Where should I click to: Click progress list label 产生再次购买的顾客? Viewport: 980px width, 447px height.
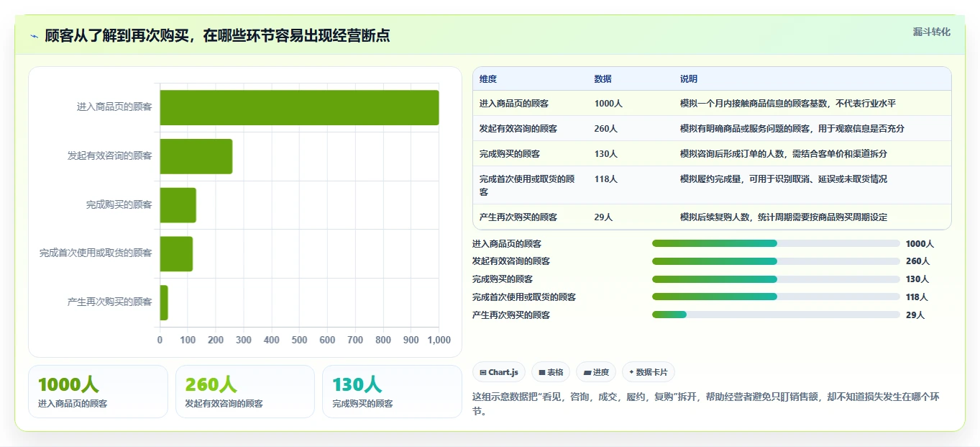[x=511, y=315]
